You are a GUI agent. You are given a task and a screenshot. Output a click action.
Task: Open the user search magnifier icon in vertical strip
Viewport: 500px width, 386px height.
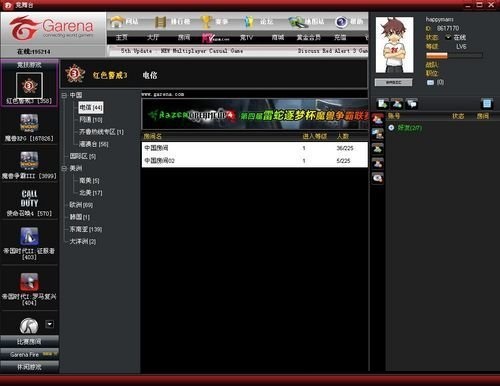click(x=378, y=178)
